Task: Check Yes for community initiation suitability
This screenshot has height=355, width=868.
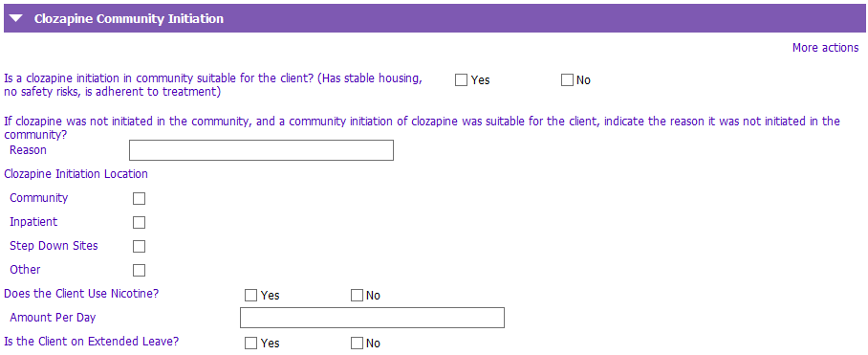Action: [461, 80]
